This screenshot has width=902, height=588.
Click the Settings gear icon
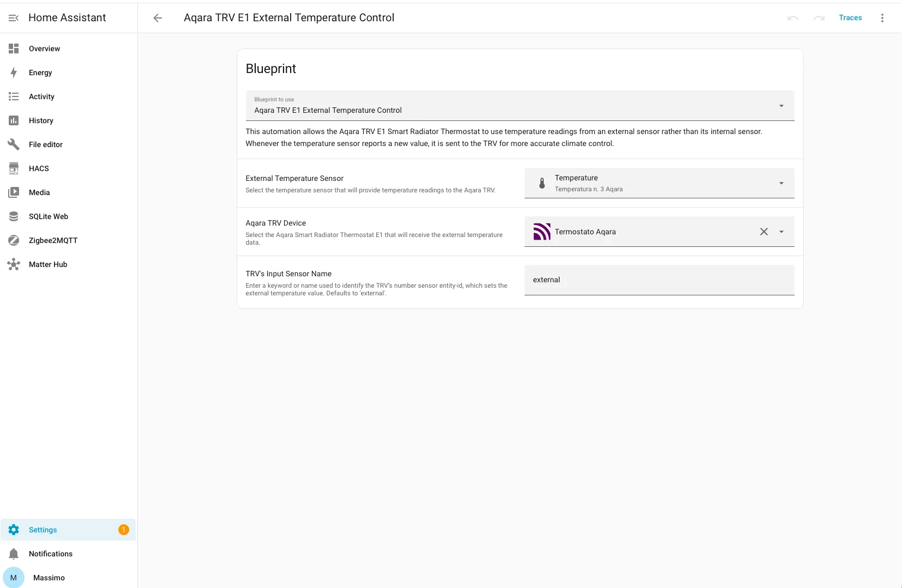pos(14,530)
